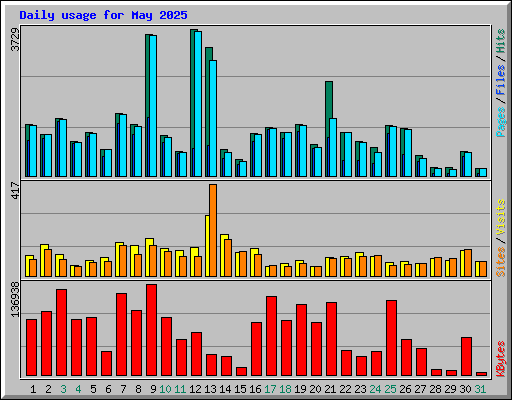The image size is (512, 400).
Task: Click the day 6 red KBytes bar
Action: pos(106,364)
